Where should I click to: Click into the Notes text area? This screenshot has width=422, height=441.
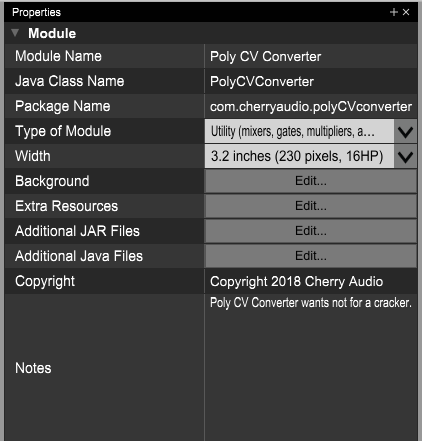[x=311, y=368]
